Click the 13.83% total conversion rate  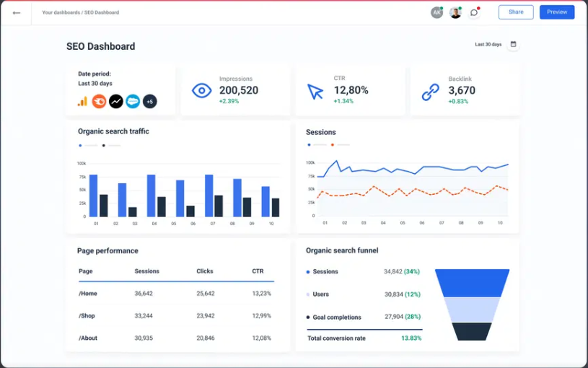411,338
